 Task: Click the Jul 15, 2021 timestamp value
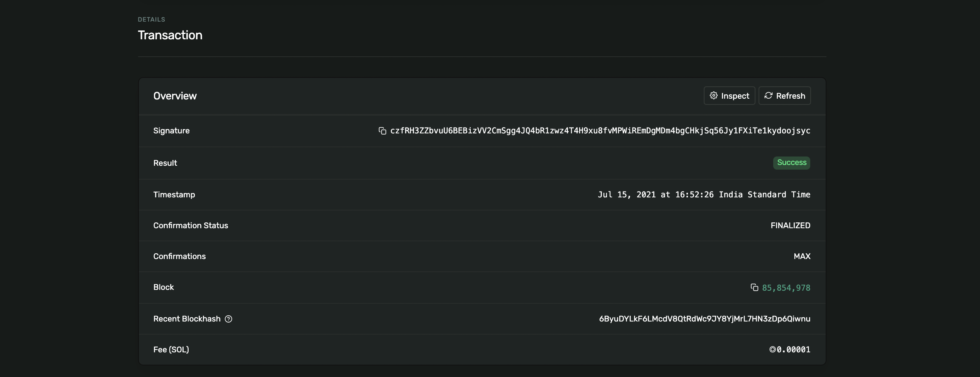[704, 195]
